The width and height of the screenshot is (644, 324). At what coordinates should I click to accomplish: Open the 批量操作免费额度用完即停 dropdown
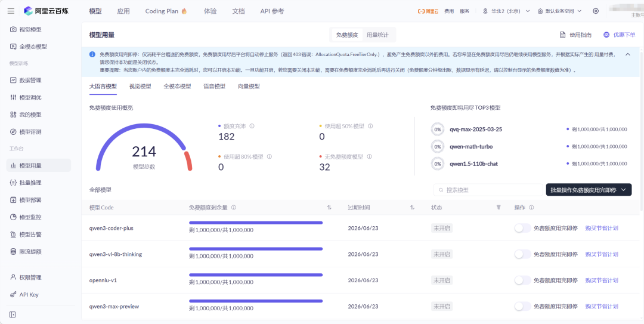click(x=588, y=190)
